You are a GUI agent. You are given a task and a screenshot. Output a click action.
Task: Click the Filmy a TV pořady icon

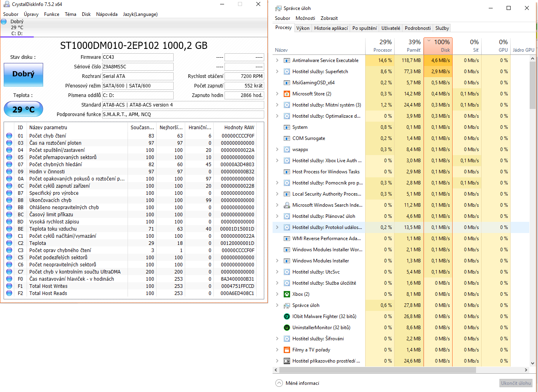(x=286, y=350)
